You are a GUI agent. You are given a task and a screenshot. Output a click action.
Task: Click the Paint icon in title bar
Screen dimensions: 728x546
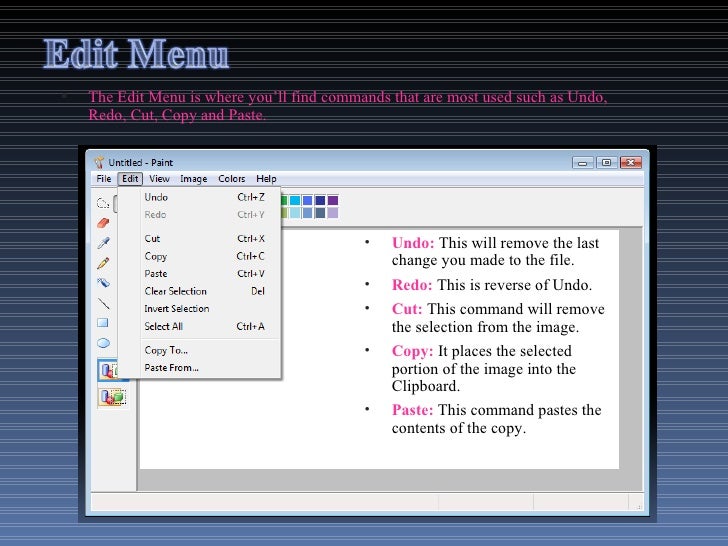pyautogui.click(x=99, y=162)
